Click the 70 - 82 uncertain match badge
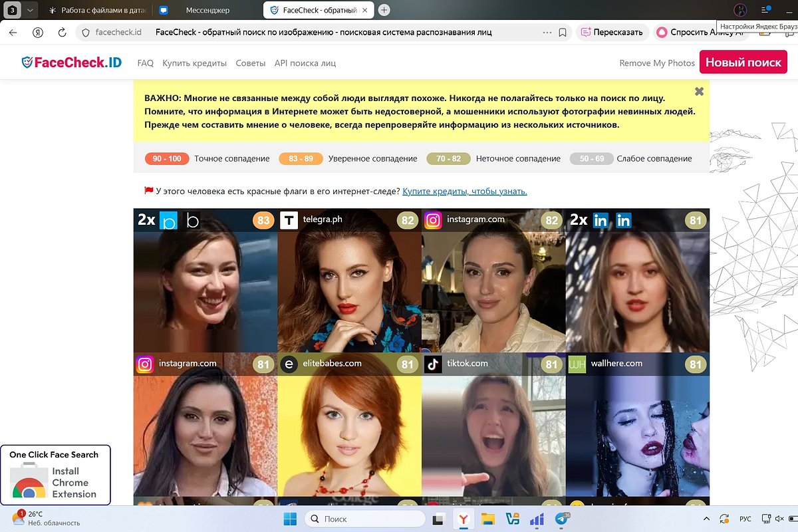The height and width of the screenshot is (532, 798). (x=448, y=159)
